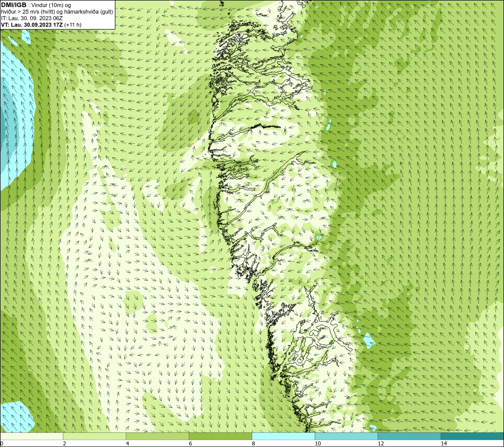The width and height of the screenshot is (504, 447).
Task: Click the 'IT: Lau. 30. 09. 2023 06Z' line
Action: tap(32, 18)
